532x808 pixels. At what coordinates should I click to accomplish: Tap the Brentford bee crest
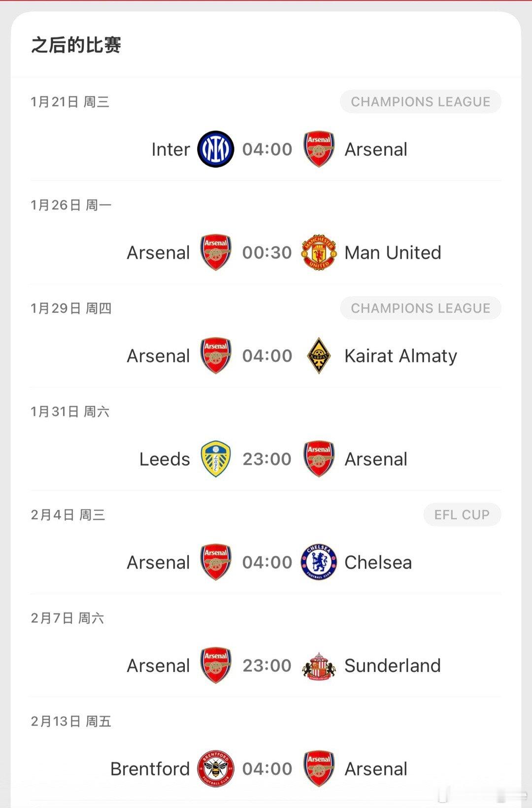click(216, 769)
